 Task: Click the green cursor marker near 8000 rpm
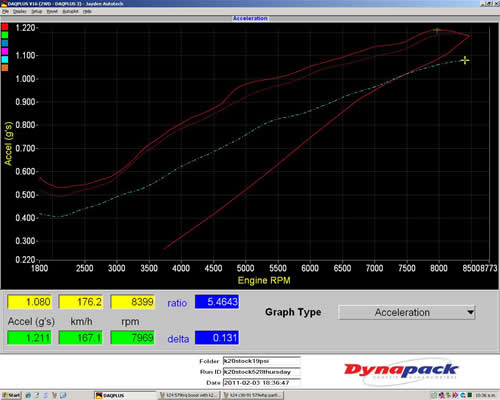point(437,31)
